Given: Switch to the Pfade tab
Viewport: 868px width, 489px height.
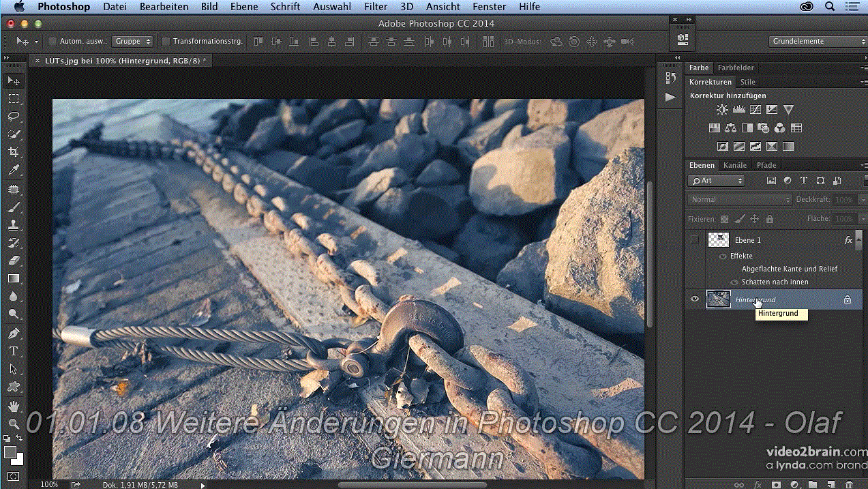Looking at the screenshot, I should (x=766, y=165).
